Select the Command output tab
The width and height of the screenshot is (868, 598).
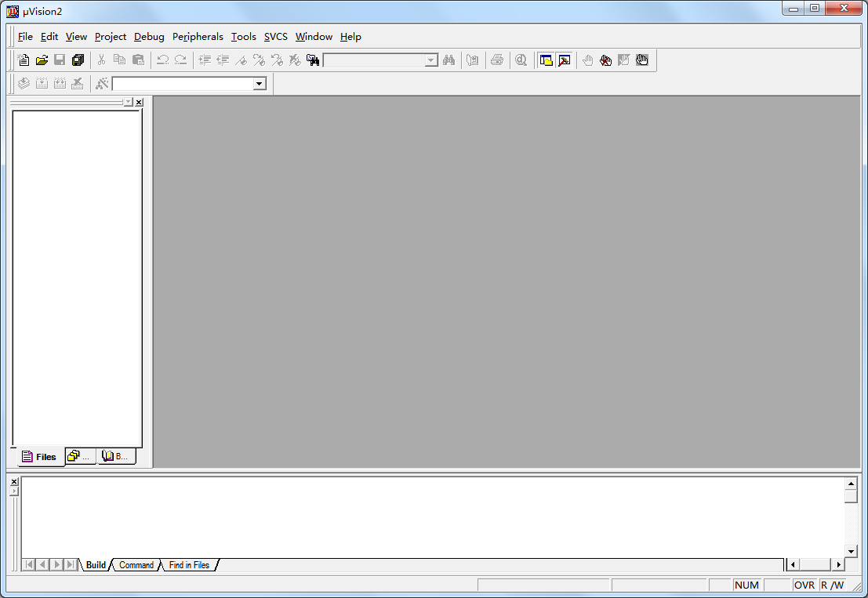[x=136, y=565]
